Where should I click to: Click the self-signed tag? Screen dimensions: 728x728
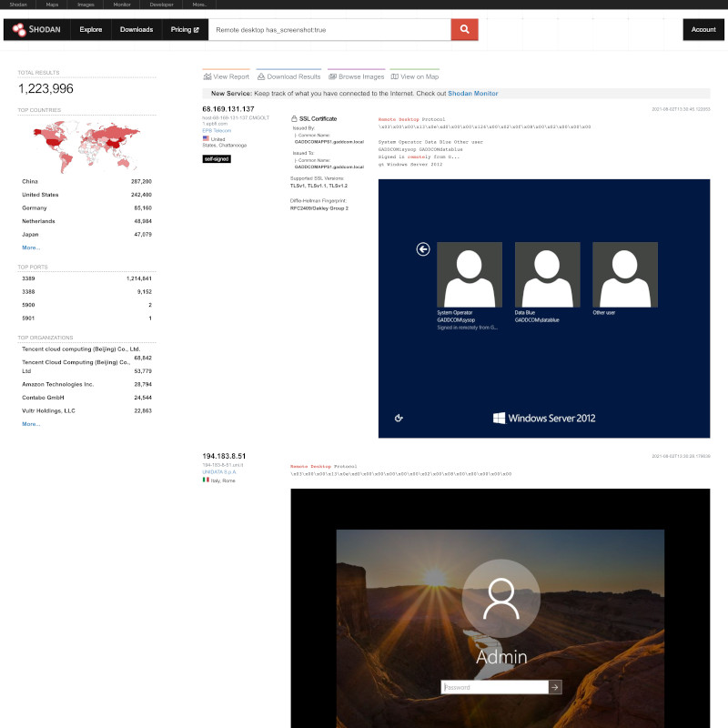pyautogui.click(x=217, y=158)
